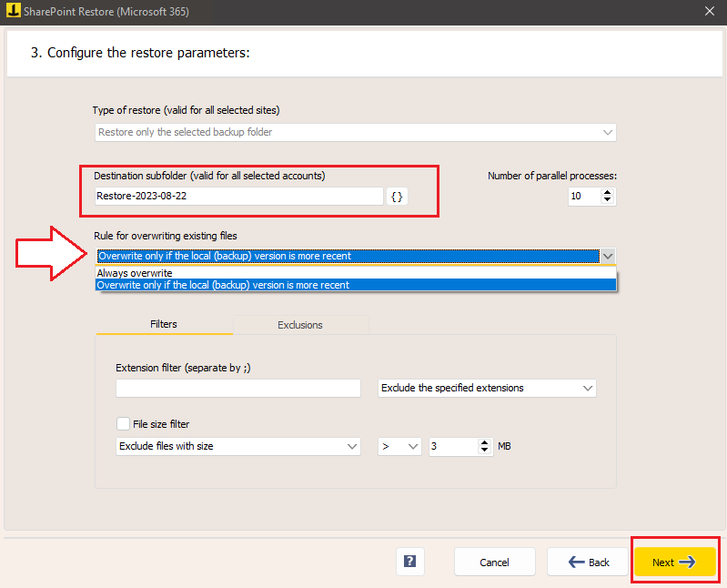Increase the number of parallel processes
This screenshot has height=588, width=727.
(608, 192)
